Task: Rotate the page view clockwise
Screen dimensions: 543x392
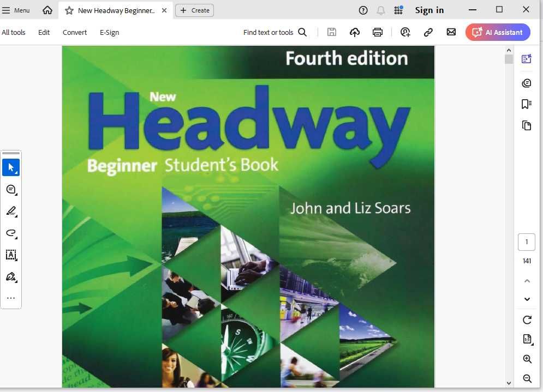Action: coord(527,320)
